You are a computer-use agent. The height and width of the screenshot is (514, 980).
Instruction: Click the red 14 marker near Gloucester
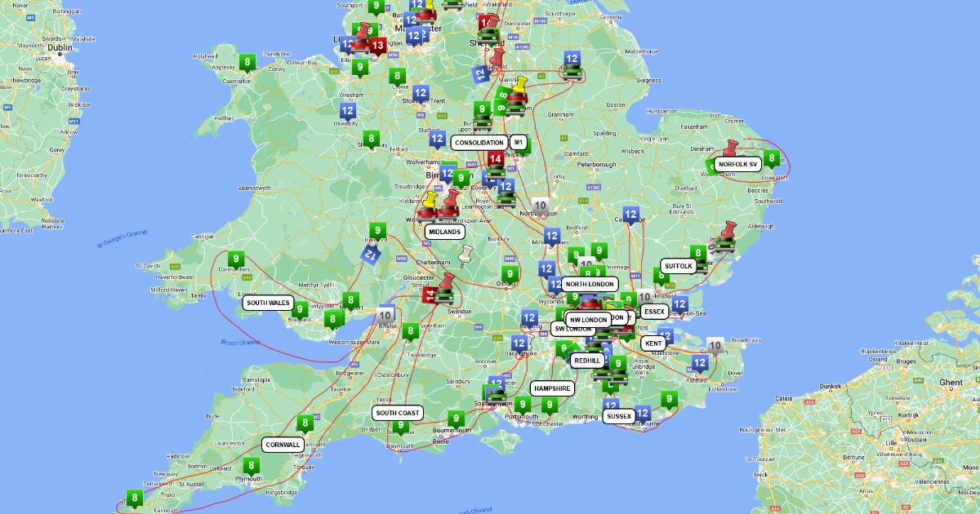click(430, 295)
